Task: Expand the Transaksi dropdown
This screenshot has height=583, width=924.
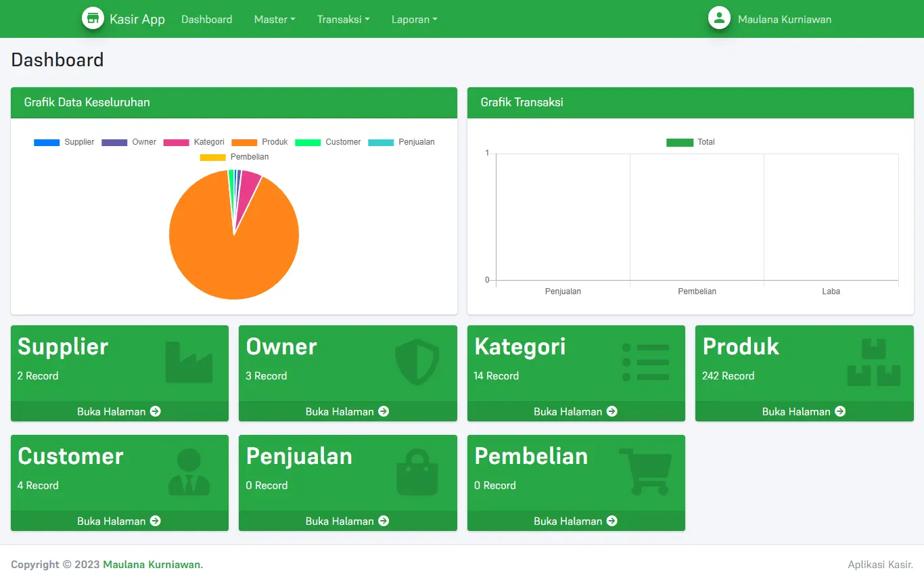Action: coord(343,20)
